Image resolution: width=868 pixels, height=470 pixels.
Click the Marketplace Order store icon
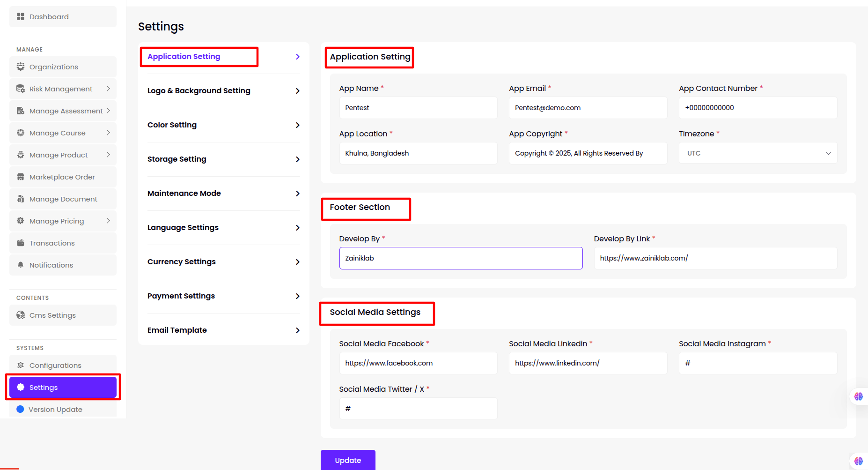point(21,177)
